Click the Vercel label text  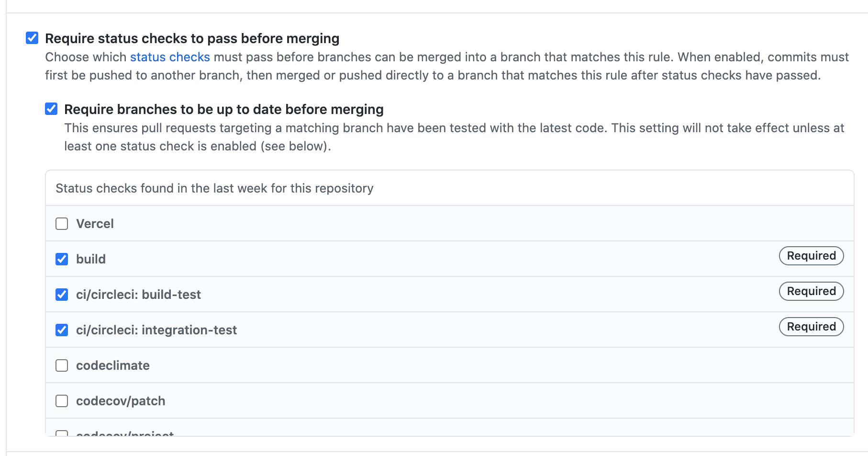[x=95, y=224]
